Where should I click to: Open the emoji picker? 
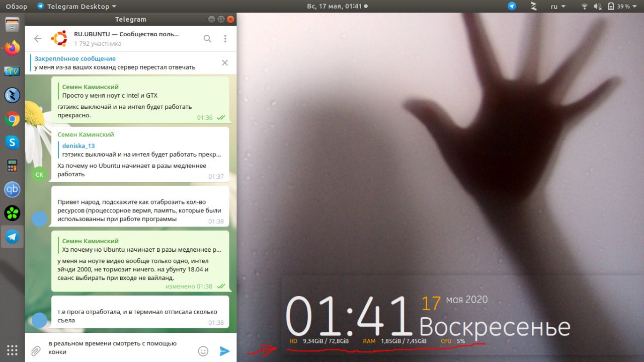[x=203, y=351]
